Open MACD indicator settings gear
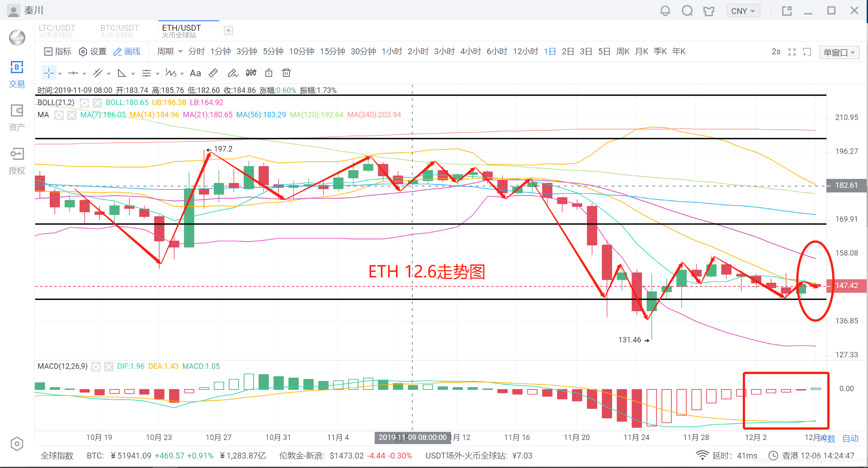Image resolution: width=868 pixels, height=468 pixels. click(96, 367)
